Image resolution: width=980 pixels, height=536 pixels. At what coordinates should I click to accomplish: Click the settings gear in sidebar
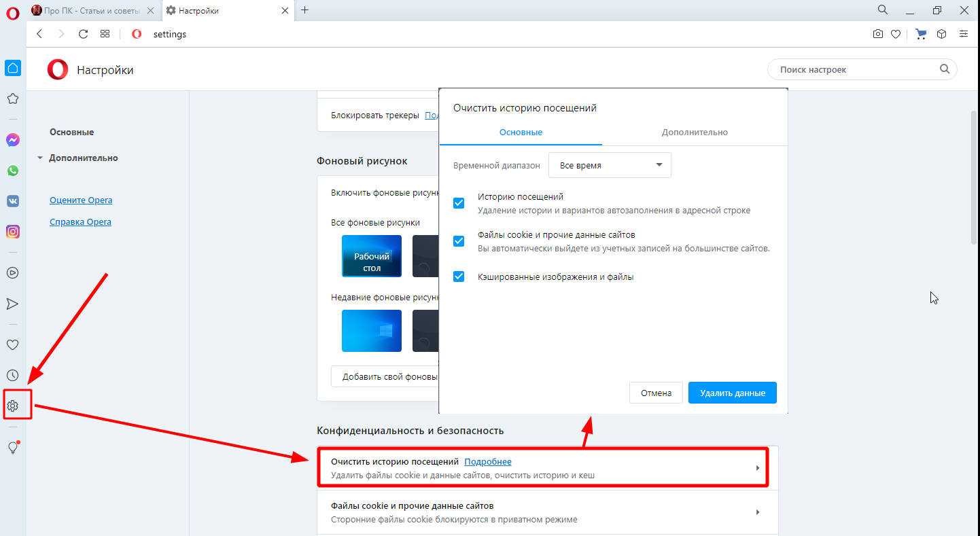pyautogui.click(x=12, y=406)
